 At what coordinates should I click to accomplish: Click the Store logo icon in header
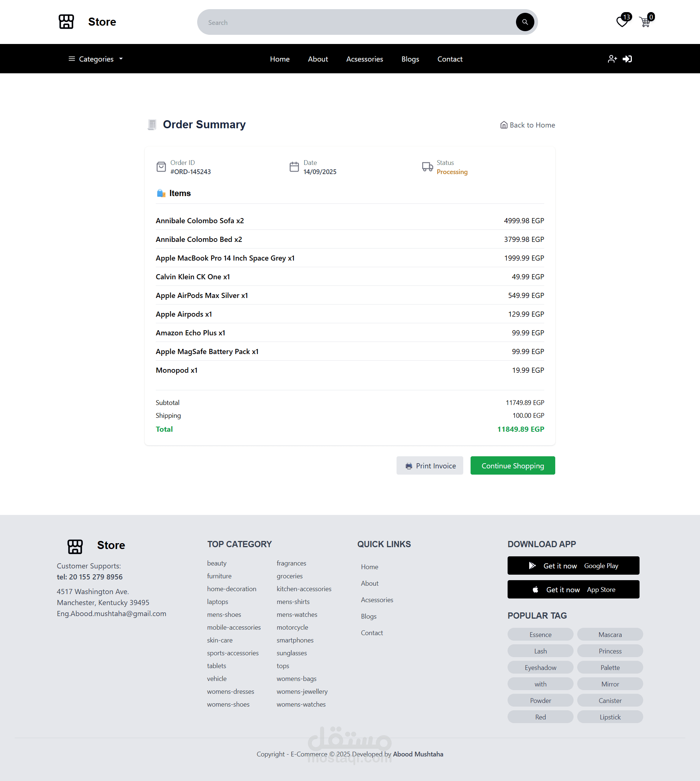coord(66,22)
